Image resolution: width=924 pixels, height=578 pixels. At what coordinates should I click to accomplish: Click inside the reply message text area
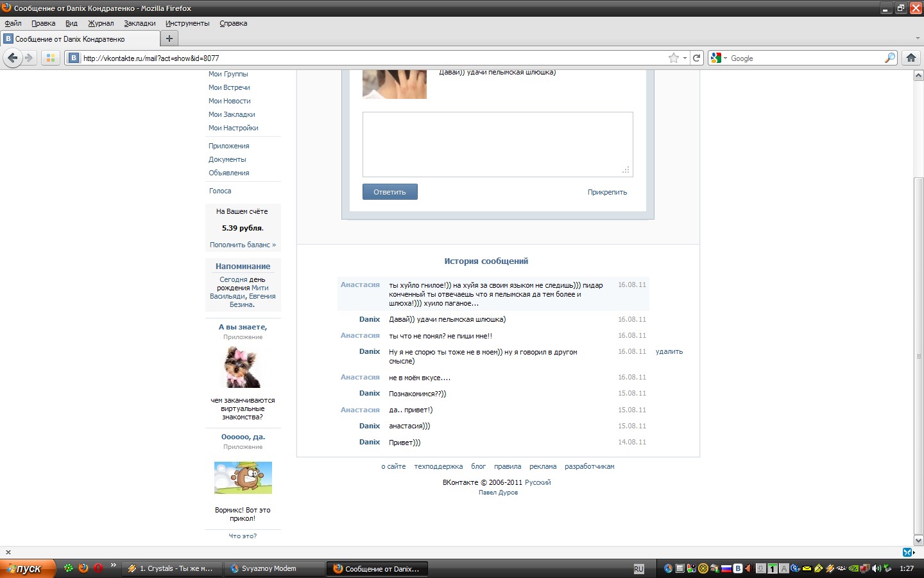coord(498,144)
